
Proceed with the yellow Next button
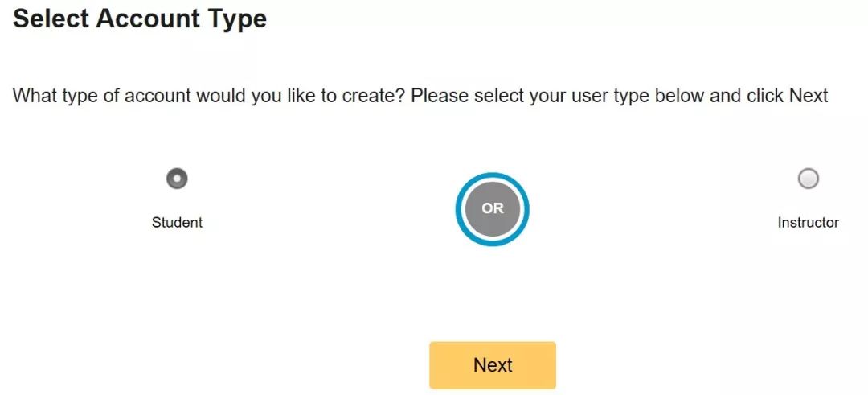pyautogui.click(x=493, y=365)
